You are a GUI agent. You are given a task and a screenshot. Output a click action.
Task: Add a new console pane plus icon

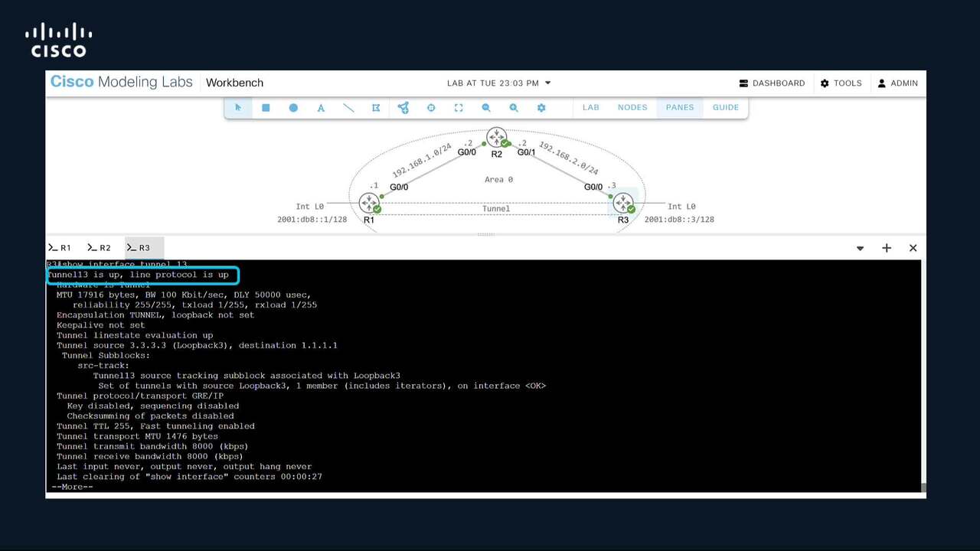pyautogui.click(x=887, y=248)
